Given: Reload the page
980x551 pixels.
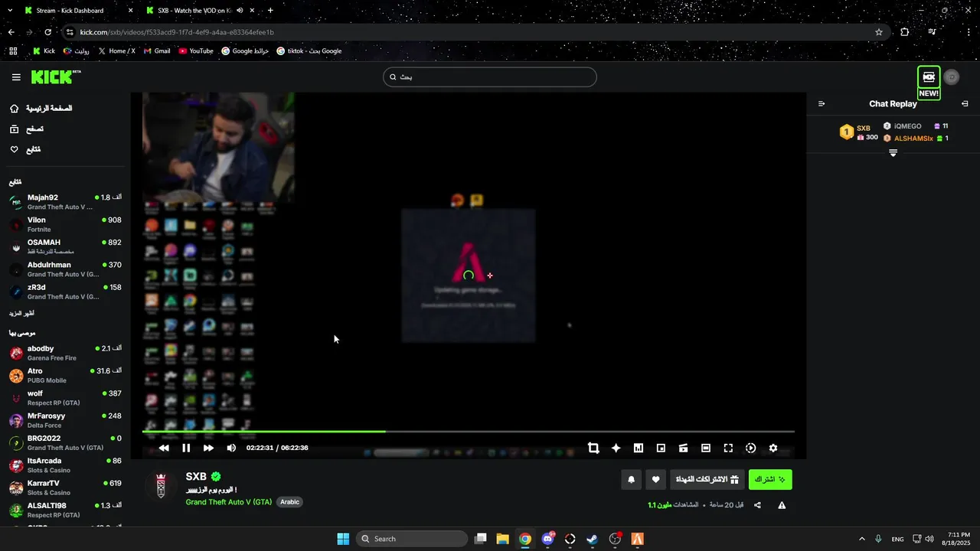Looking at the screenshot, I should [47, 32].
